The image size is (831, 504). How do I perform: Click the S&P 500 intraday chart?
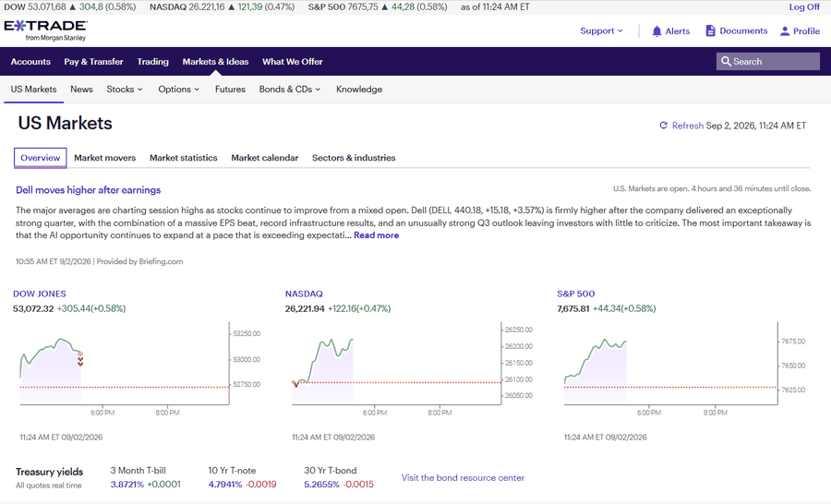(671, 366)
